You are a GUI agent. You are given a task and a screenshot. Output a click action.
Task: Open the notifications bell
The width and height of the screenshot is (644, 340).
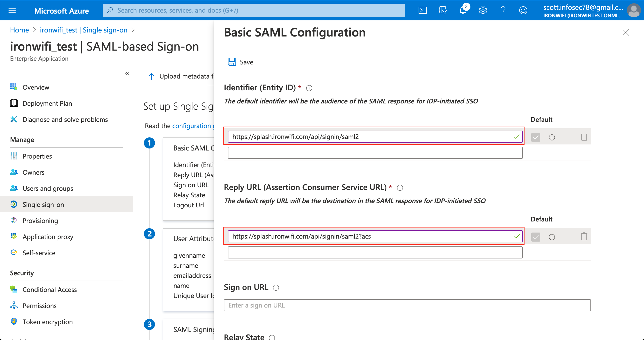(x=463, y=10)
